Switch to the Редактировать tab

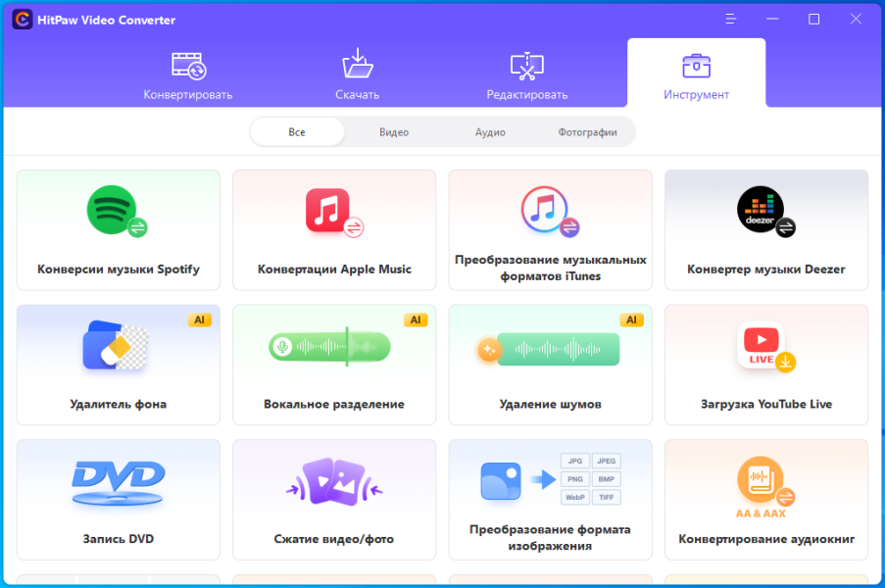(x=527, y=75)
